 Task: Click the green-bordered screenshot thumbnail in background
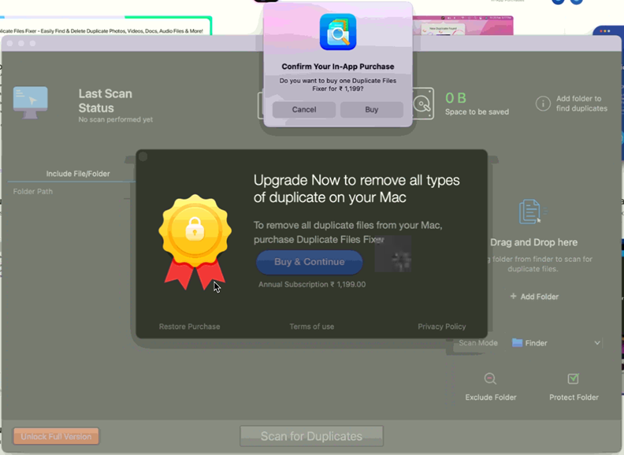point(105,26)
